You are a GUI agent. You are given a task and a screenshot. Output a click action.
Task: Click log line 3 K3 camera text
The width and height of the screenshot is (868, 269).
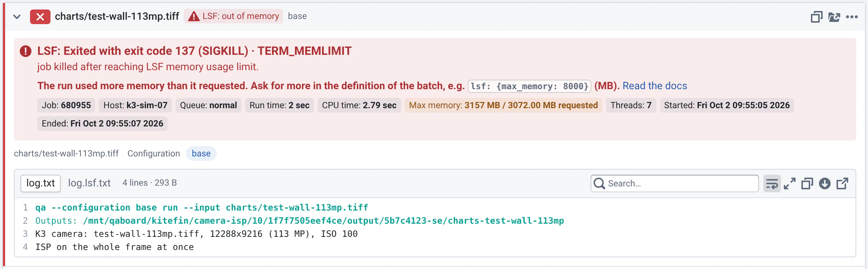197,234
